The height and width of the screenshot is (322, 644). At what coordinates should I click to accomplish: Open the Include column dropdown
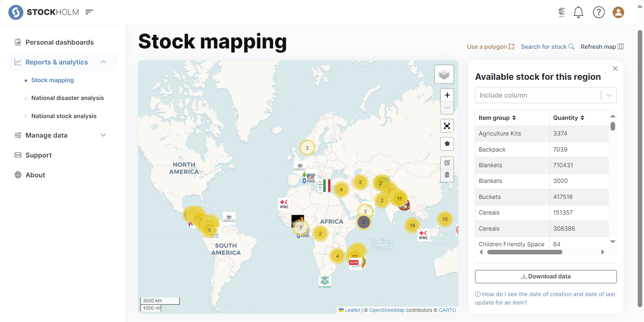pyautogui.click(x=545, y=95)
